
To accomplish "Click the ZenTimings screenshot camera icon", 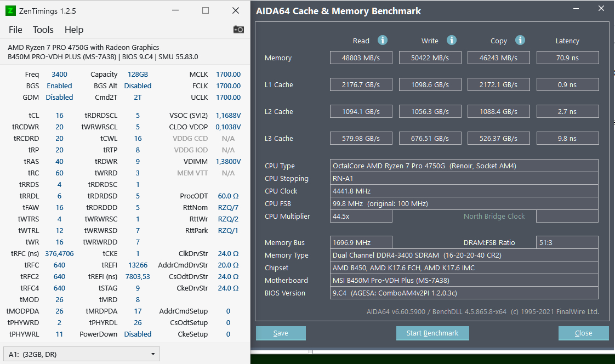I will coord(238,30).
